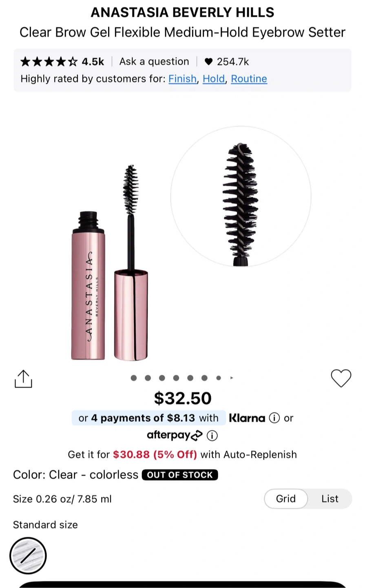Image resolution: width=365 pixels, height=588 pixels.
Task: Go to fourth image carousel dot
Action: [x=176, y=378]
